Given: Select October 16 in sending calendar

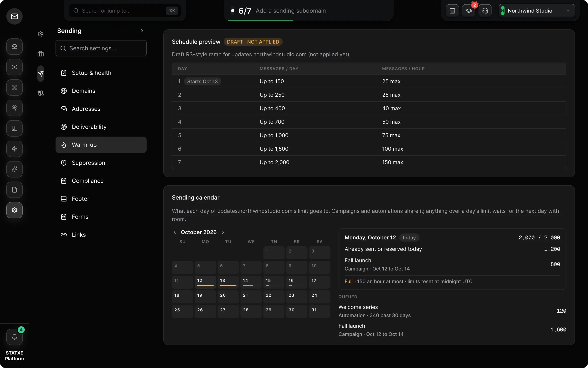Looking at the screenshot, I should pyautogui.click(x=297, y=282).
